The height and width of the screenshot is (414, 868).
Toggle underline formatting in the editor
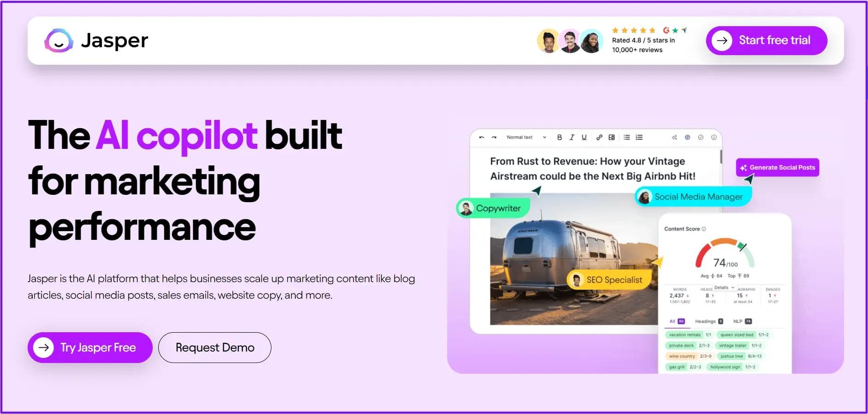[584, 137]
